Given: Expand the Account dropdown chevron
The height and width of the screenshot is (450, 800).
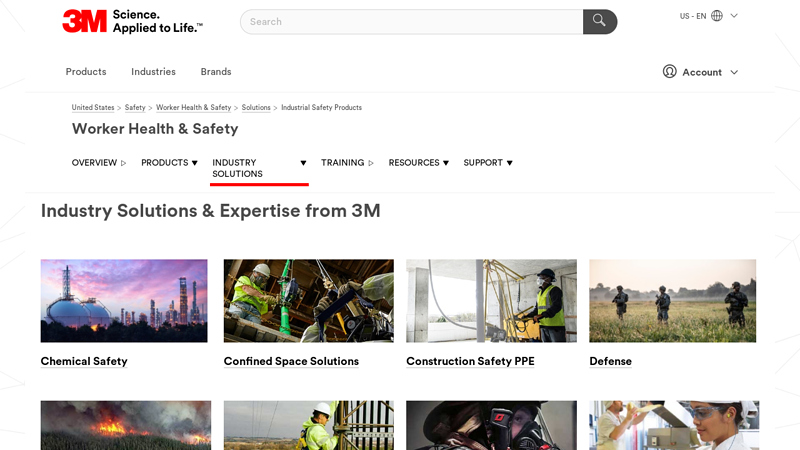Looking at the screenshot, I should [734, 72].
